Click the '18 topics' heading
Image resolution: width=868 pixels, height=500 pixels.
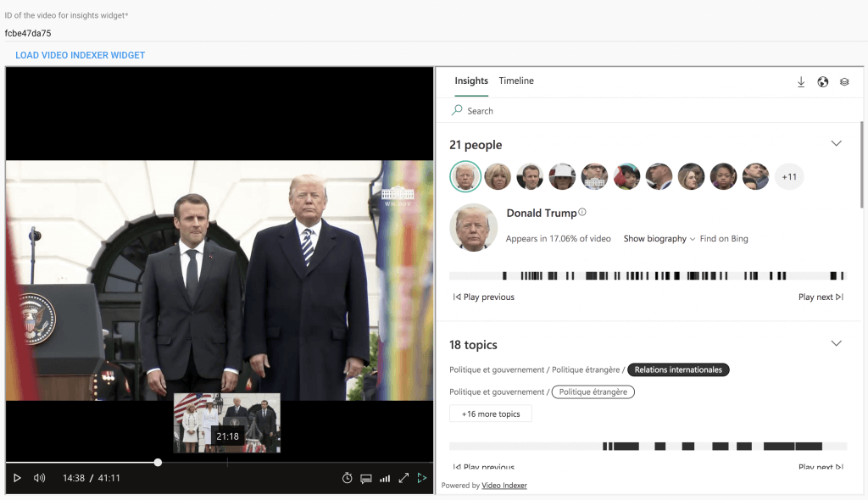[x=473, y=345]
